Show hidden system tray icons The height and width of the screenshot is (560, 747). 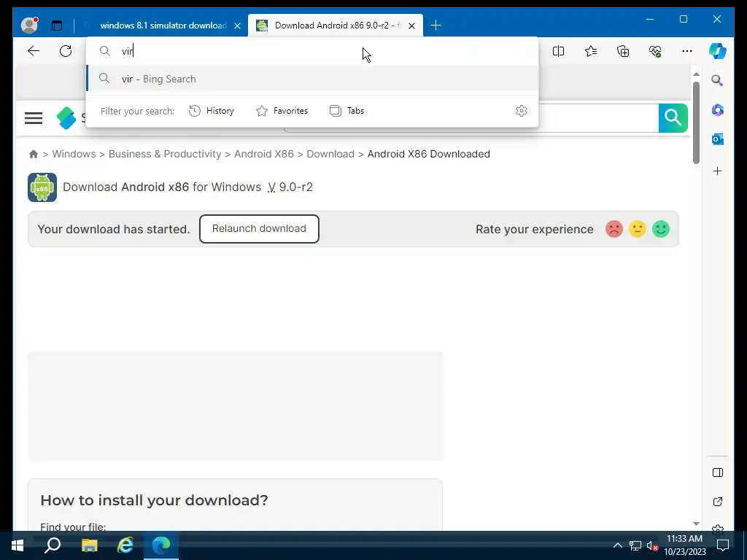(617, 545)
